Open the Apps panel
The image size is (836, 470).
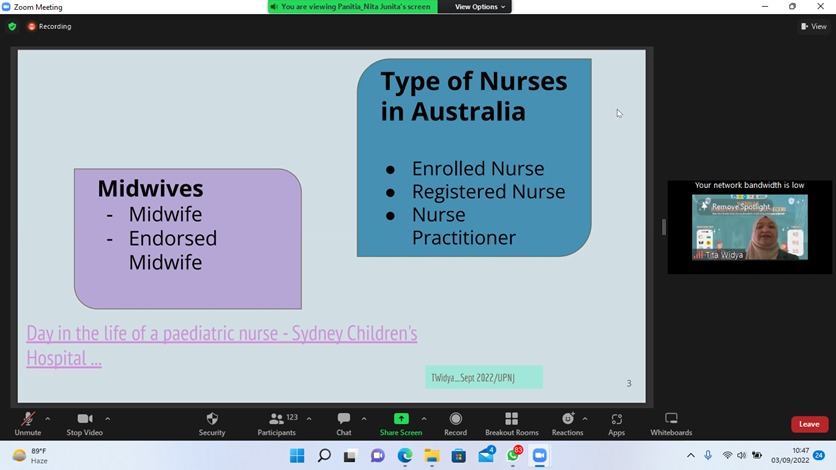point(616,419)
